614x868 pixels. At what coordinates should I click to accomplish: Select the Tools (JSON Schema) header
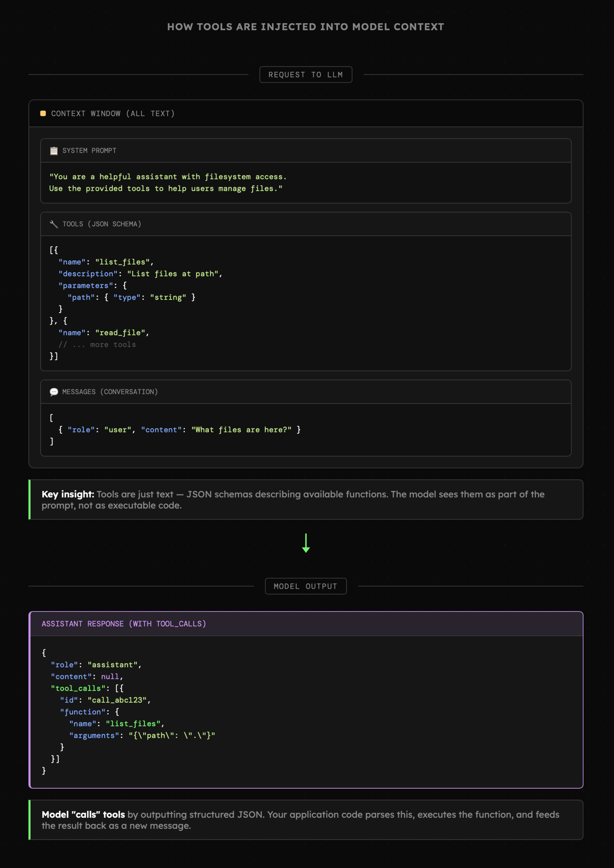tap(102, 224)
